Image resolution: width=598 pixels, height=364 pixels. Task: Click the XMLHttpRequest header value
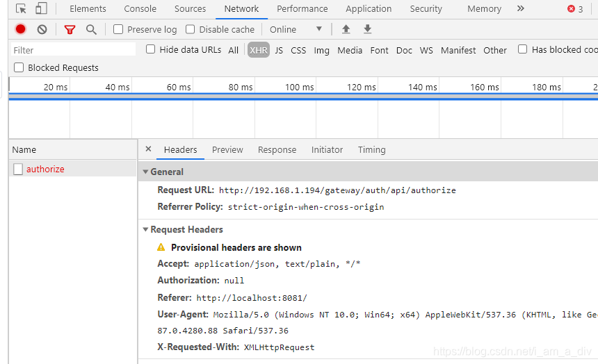(x=279, y=347)
